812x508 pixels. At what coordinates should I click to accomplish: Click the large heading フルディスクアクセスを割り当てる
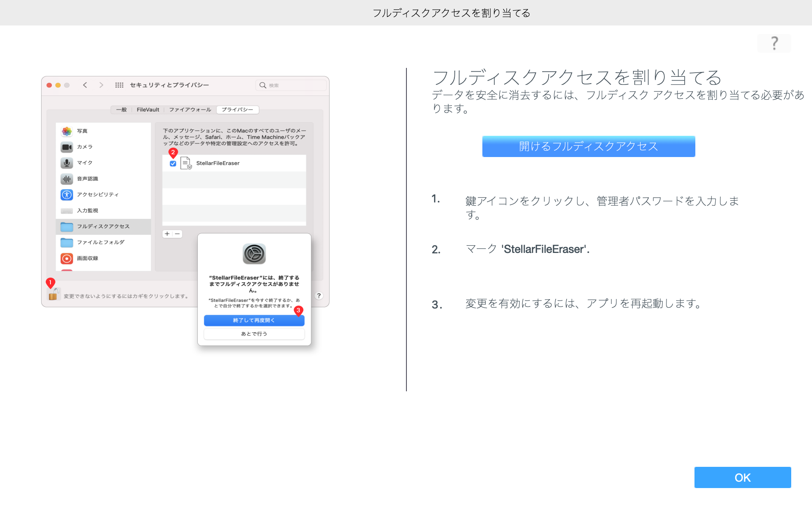pyautogui.click(x=577, y=78)
